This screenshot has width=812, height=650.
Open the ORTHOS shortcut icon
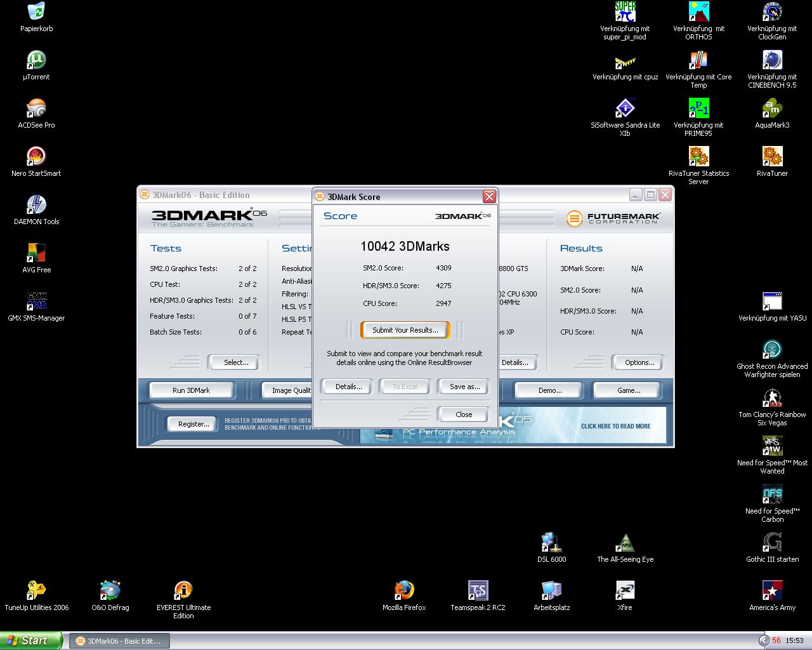tap(698, 11)
